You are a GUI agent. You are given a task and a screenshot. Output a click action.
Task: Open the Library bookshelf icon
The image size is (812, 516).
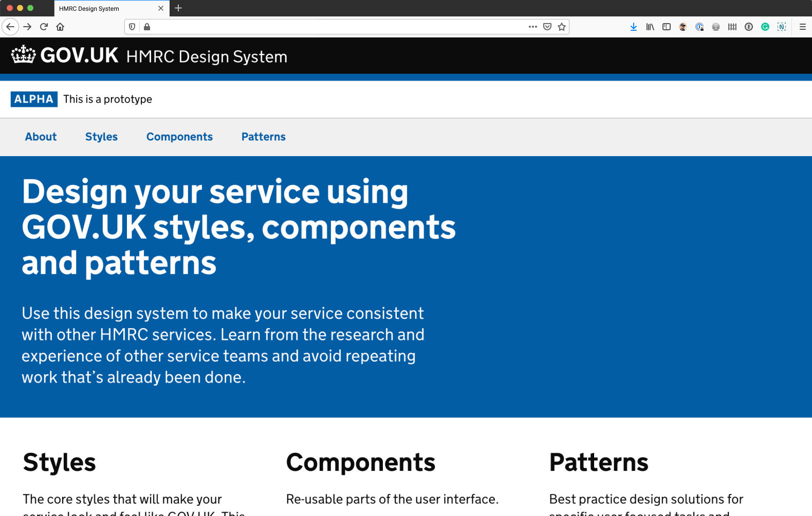(650, 27)
